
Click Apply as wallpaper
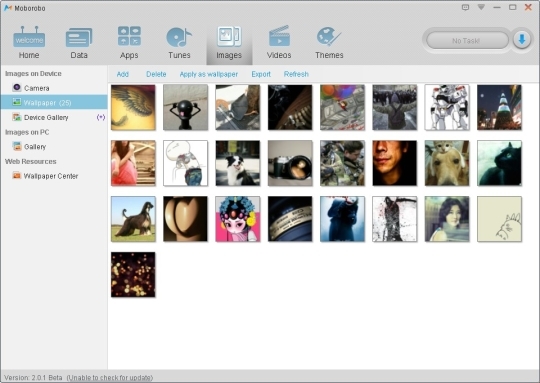[x=209, y=74]
